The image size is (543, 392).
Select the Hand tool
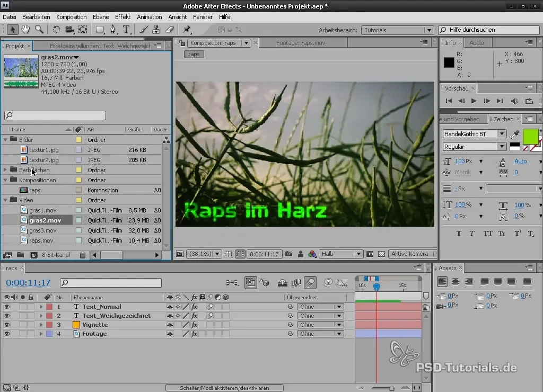point(25,30)
